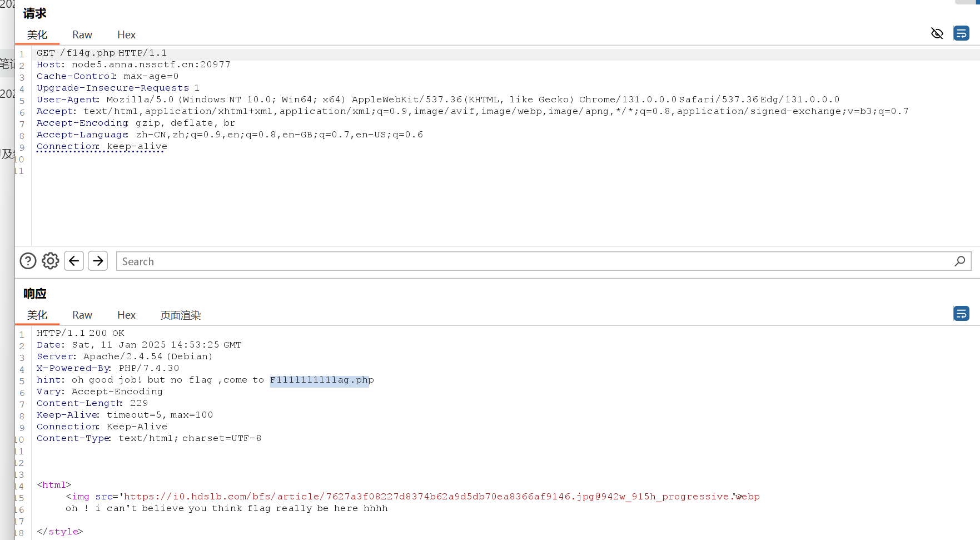Focus the Search input field
980x540 pixels.
coord(534,261)
